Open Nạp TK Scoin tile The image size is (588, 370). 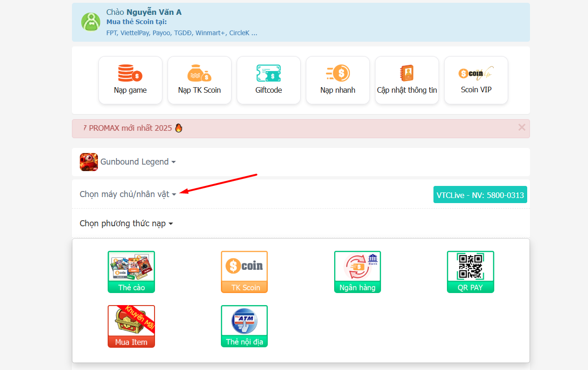click(200, 80)
